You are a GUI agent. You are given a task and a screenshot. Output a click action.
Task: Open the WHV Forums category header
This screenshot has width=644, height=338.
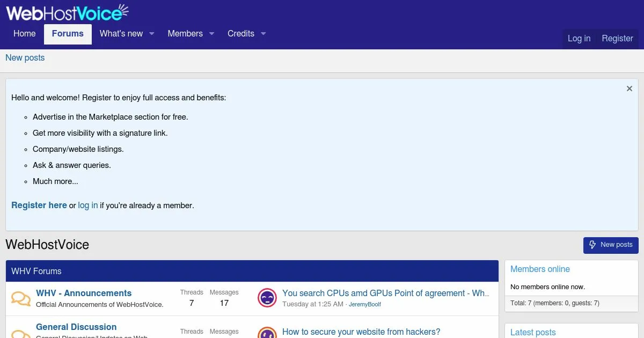click(x=36, y=271)
